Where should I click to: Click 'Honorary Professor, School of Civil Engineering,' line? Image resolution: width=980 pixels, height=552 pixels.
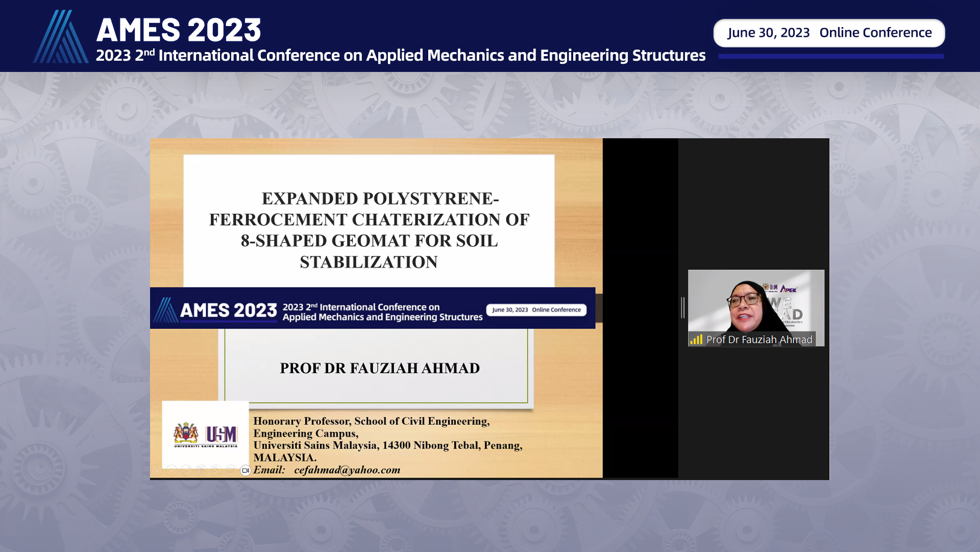[x=372, y=421]
